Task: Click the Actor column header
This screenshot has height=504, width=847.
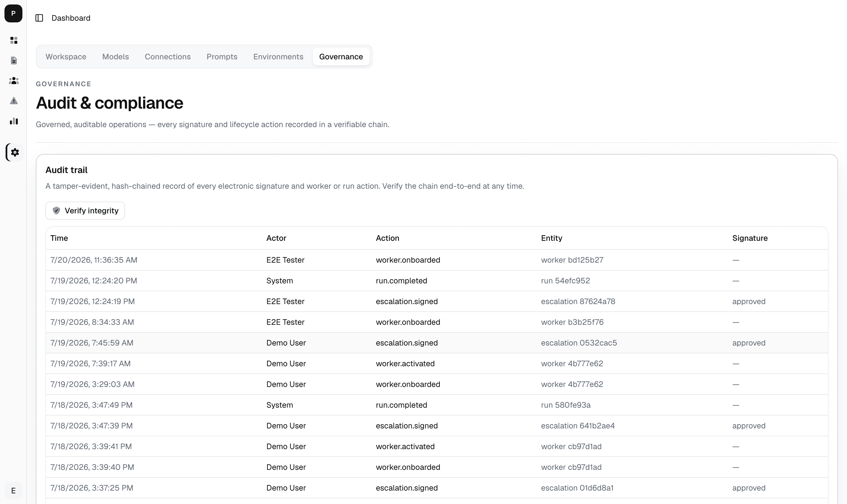Action: [276, 238]
